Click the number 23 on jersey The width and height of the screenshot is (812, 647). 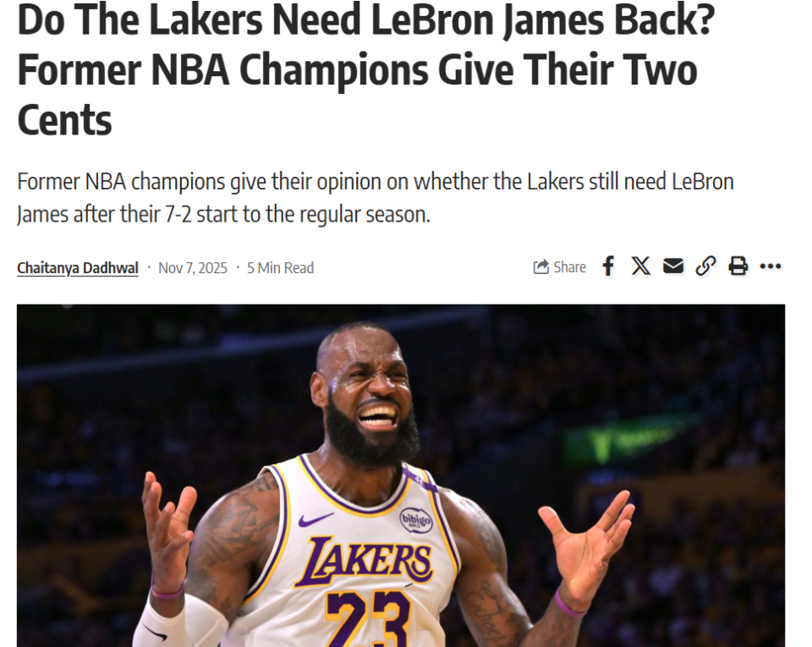[x=368, y=618]
